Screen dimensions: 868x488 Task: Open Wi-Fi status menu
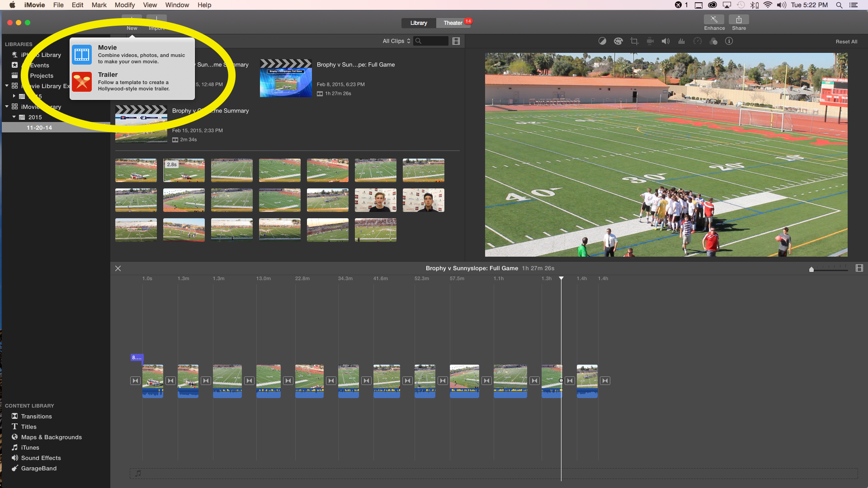768,5
